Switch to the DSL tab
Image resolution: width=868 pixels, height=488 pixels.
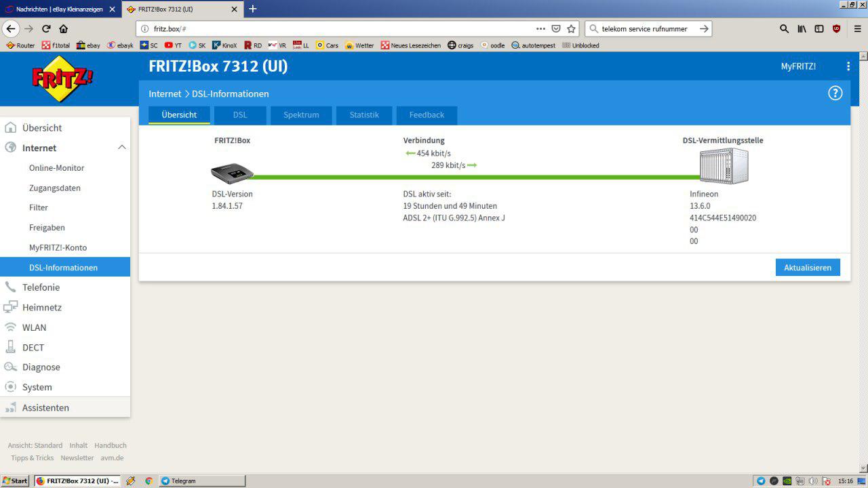tap(240, 115)
